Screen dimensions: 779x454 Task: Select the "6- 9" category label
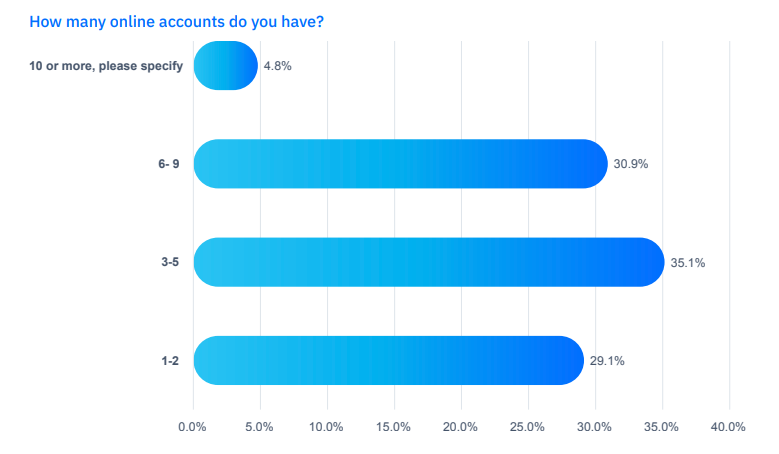tap(166, 164)
